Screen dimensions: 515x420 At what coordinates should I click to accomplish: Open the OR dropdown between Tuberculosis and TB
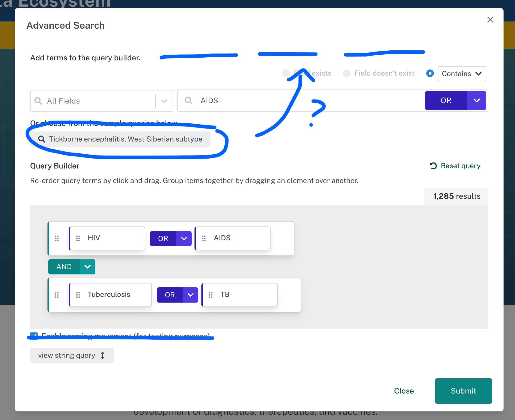point(190,295)
